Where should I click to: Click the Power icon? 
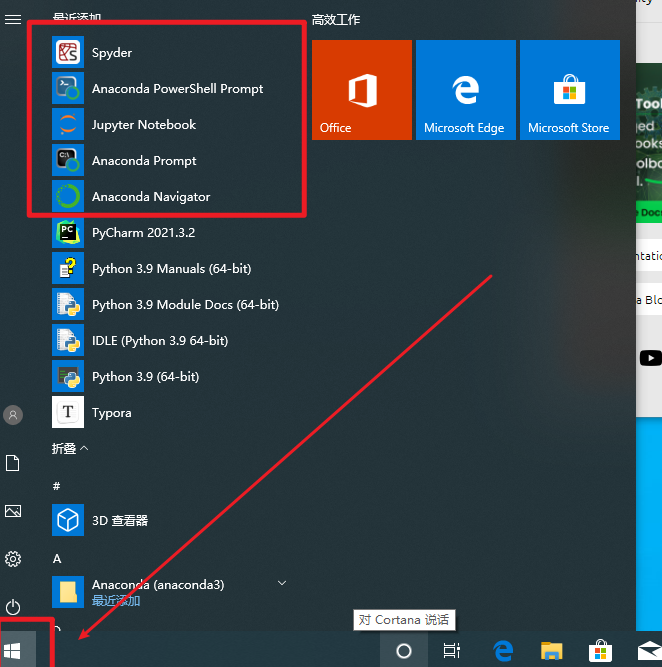pos(13,607)
